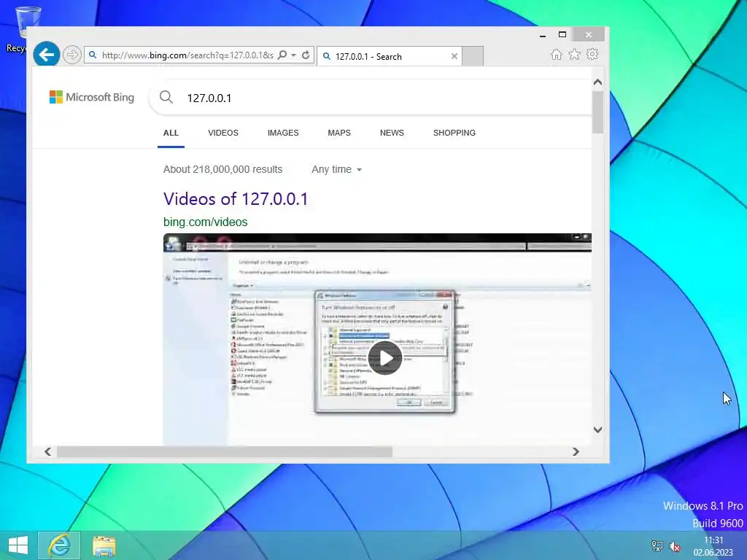
Task: Open File Explorer from the taskbar
Action: [x=104, y=545]
